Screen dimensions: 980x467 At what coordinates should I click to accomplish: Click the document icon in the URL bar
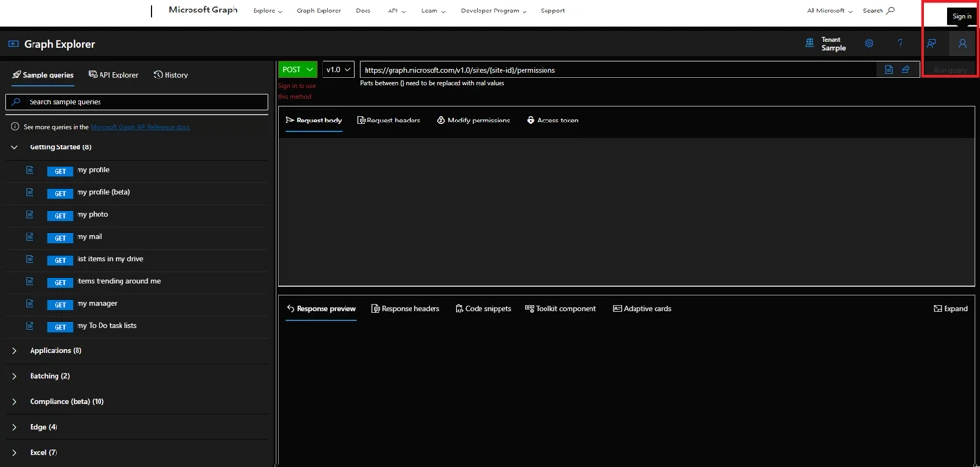[889, 70]
